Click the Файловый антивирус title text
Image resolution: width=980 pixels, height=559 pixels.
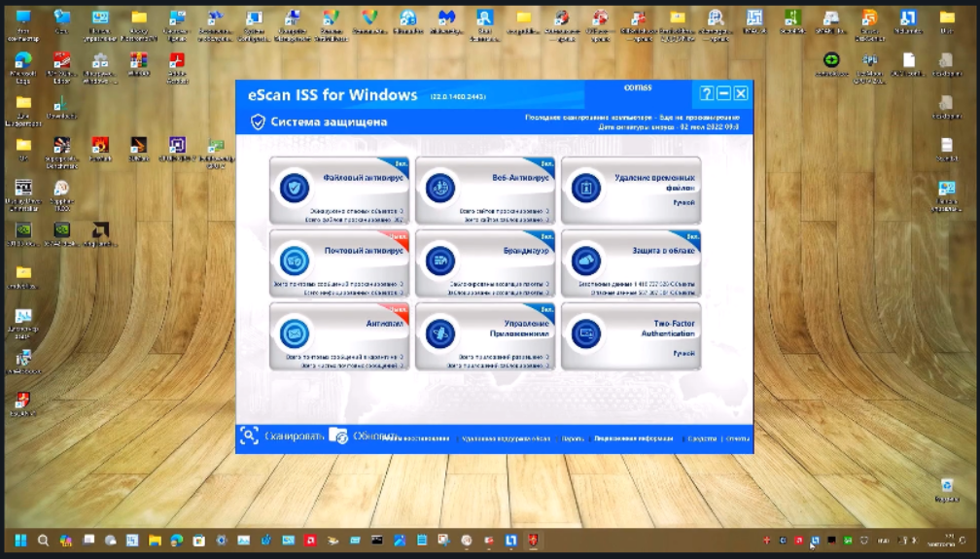point(364,178)
